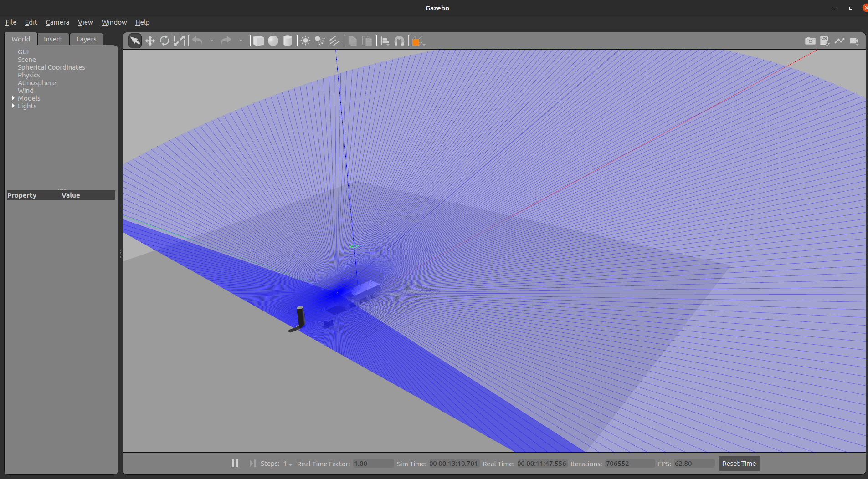Open the Window menu

coord(114,22)
